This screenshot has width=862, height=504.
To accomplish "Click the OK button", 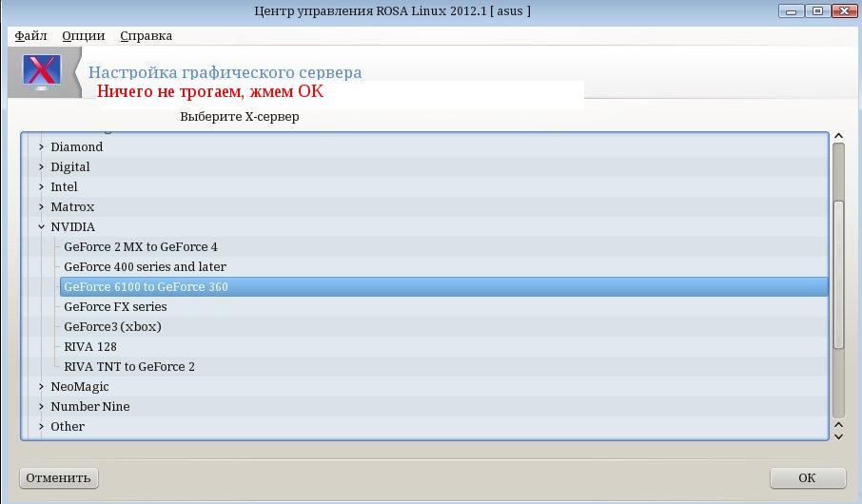I will (x=808, y=478).
